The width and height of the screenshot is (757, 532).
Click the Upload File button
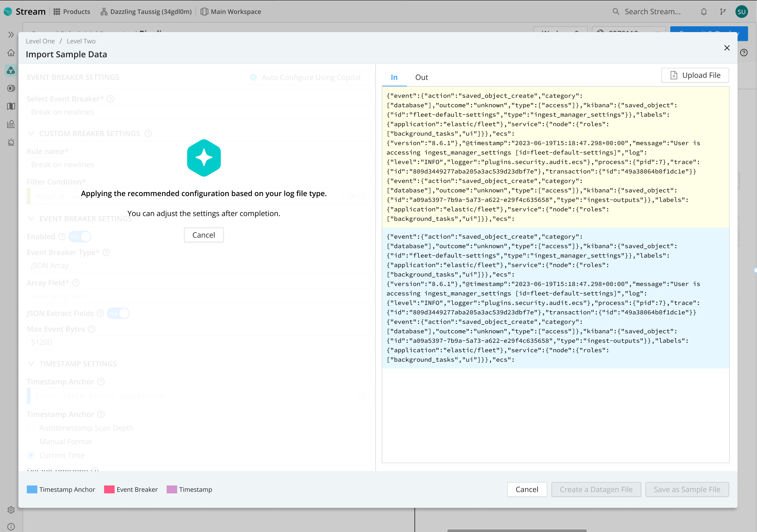[695, 75]
